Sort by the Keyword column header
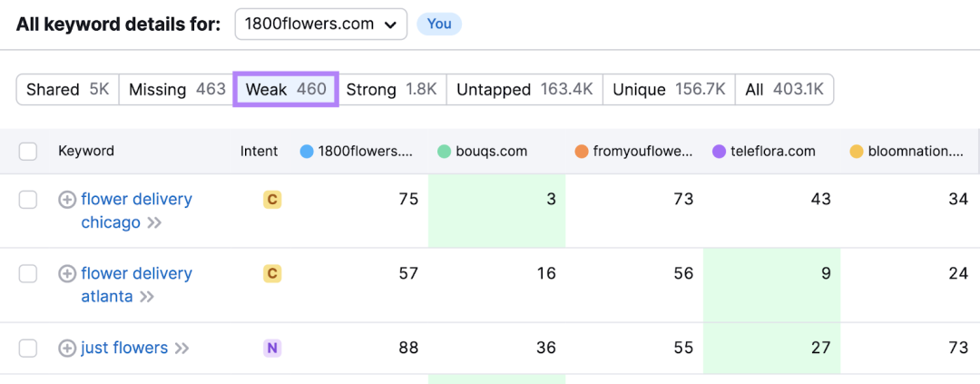 click(86, 152)
